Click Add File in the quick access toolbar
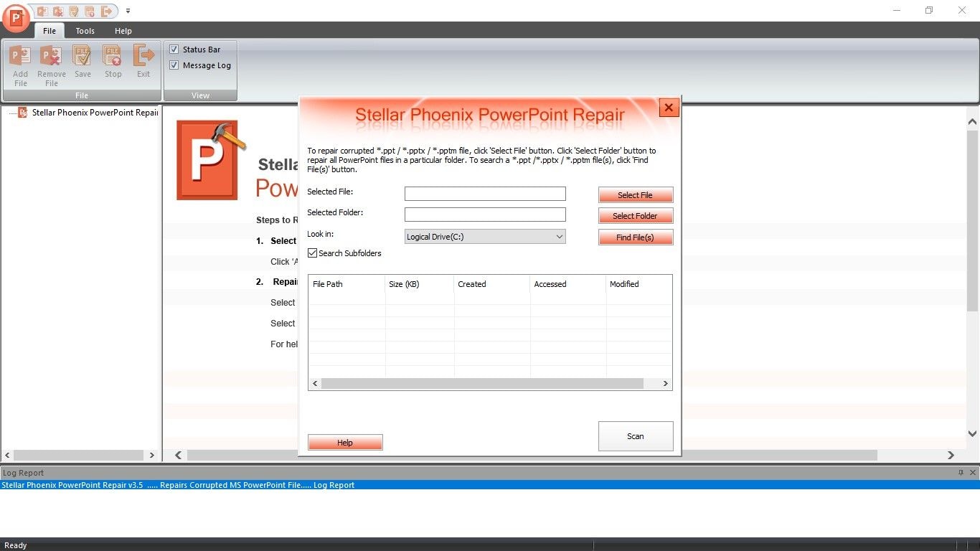The image size is (980, 551). coord(42,11)
